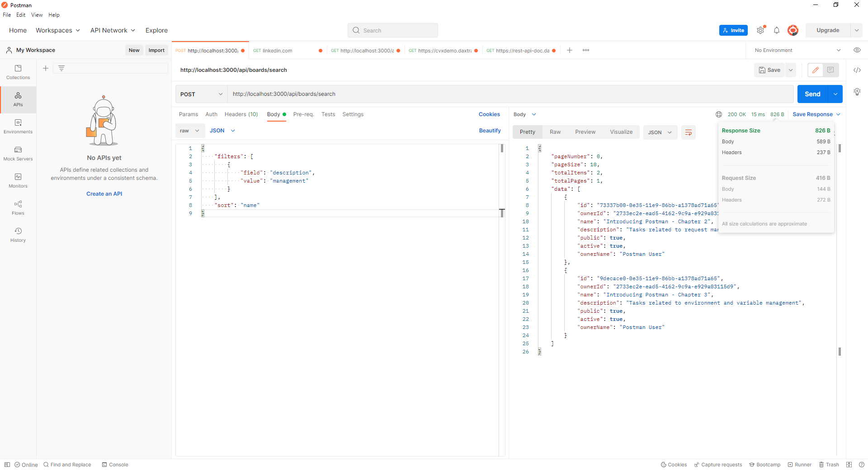The image size is (868, 470).
Task: Send the request
Action: [x=812, y=94]
